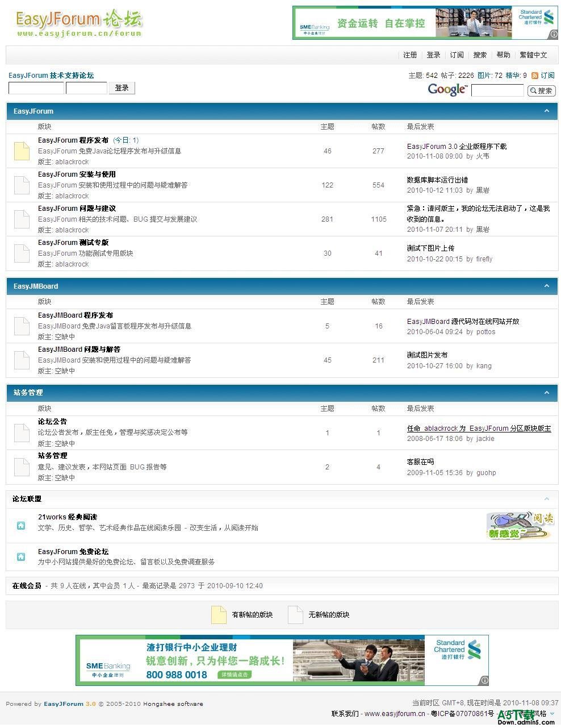Viewport: 561px width, 728px height.
Task: Open the style dropdown arrow in the footer
Action: point(552,714)
